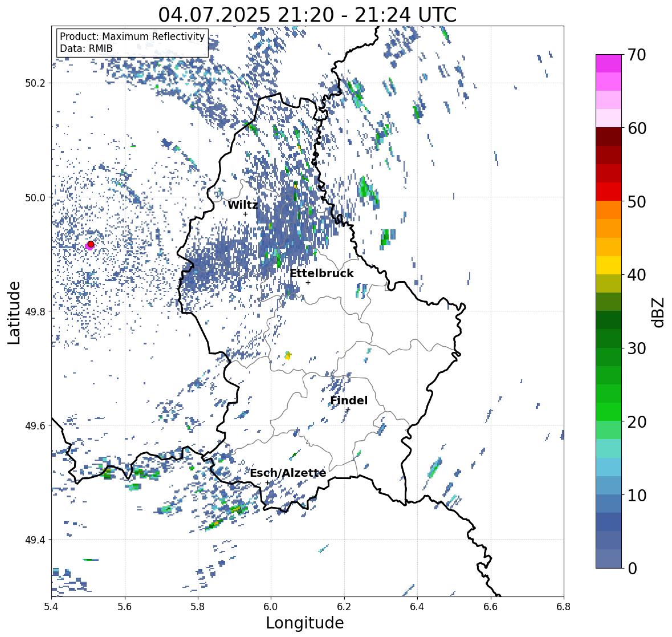Click the 40 label on the colorbar
Image resolution: width=672 pixels, height=637 pixels.
coord(636,275)
